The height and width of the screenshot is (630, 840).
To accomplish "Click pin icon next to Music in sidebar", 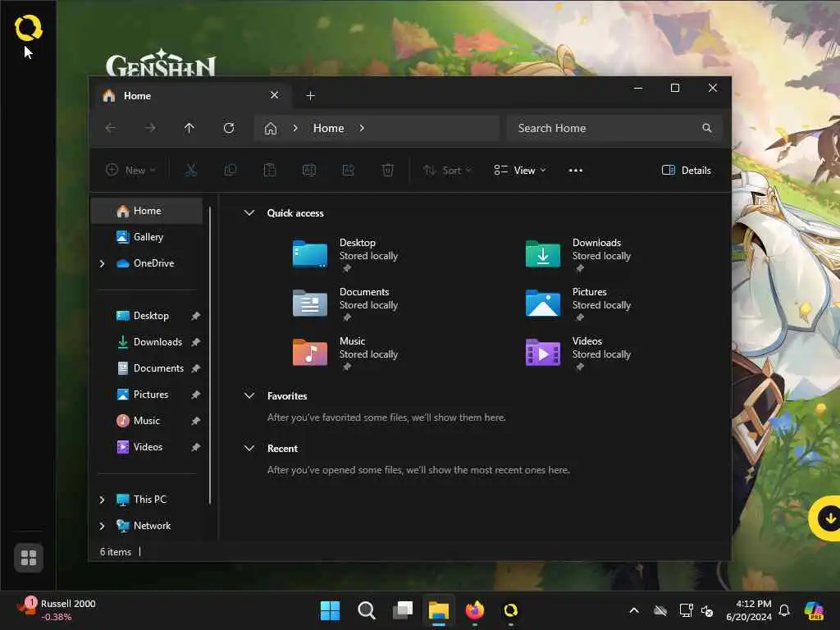I will (x=195, y=421).
